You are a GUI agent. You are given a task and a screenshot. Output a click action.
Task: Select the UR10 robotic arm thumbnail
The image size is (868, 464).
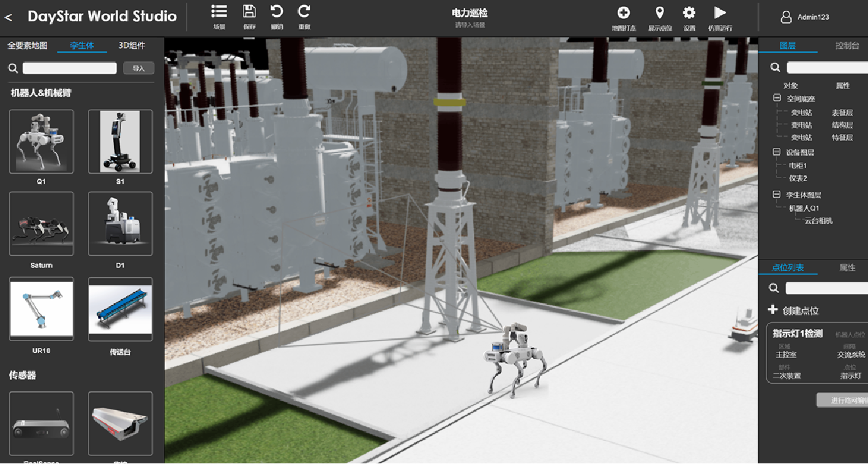41,309
